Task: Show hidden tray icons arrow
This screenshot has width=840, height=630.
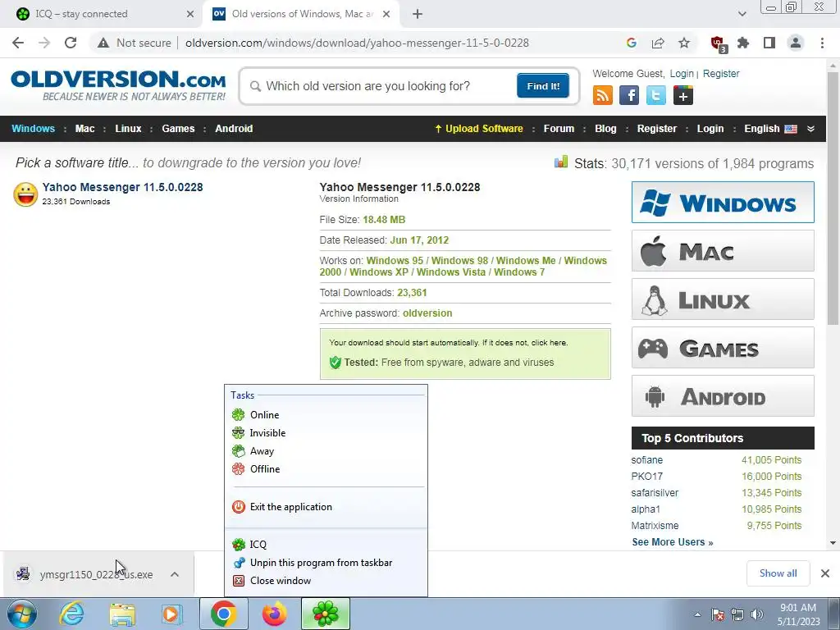Action: [x=697, y=614]
